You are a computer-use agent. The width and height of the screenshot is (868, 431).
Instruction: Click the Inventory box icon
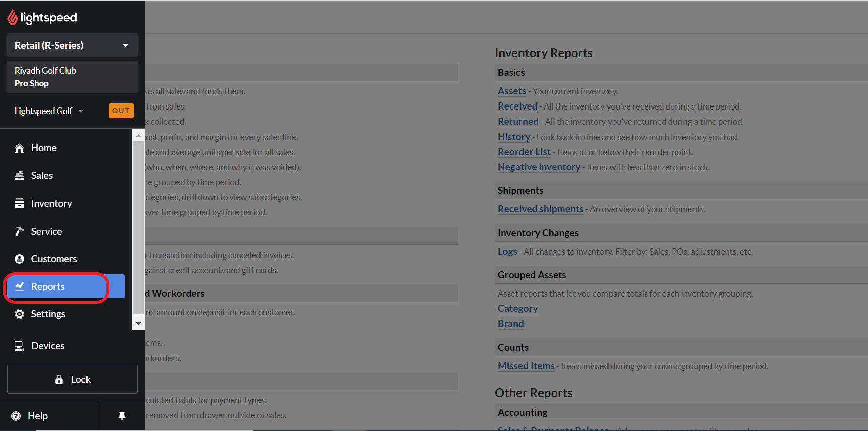click(x=19, y=203)
